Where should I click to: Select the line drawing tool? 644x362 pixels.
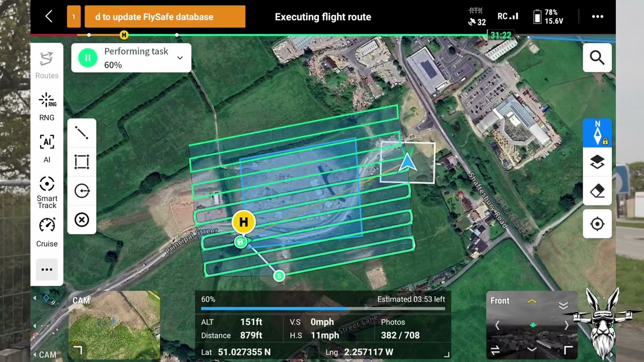82,133
